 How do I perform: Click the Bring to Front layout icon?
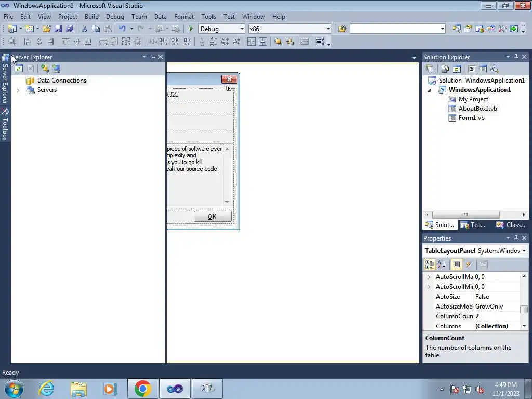(x=278, y=42)
